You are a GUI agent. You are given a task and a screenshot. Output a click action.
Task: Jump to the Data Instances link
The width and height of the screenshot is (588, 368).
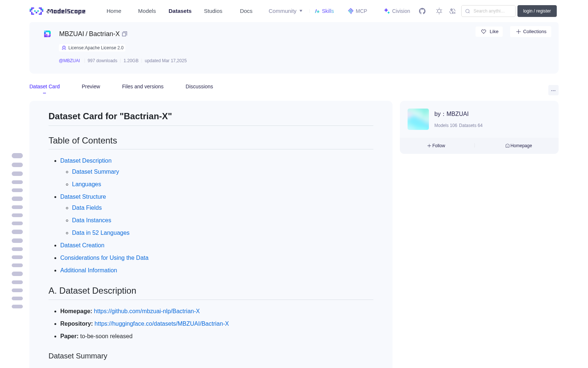coord(92,220)
